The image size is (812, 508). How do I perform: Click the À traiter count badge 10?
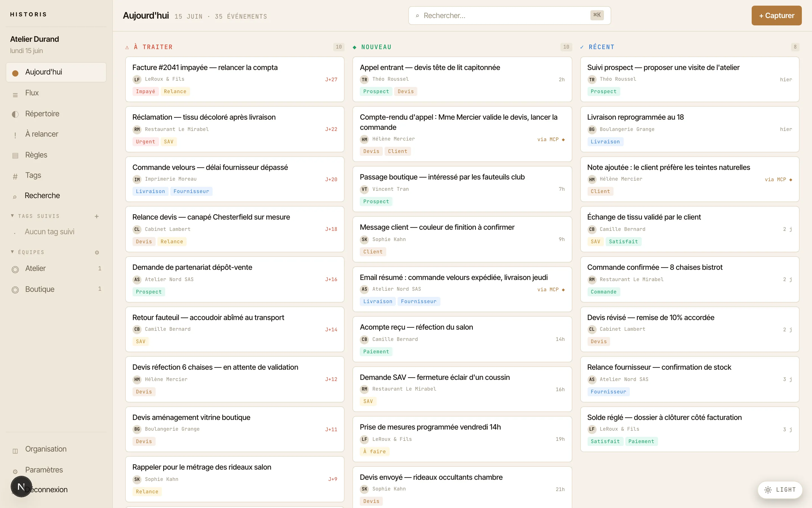339,47
